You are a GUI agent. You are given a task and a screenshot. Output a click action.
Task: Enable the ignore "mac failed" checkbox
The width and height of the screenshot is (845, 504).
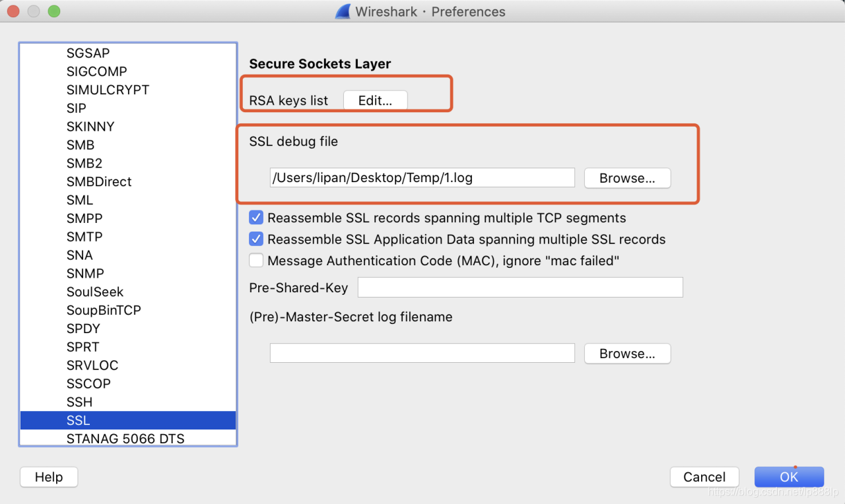tap(256, 261)
